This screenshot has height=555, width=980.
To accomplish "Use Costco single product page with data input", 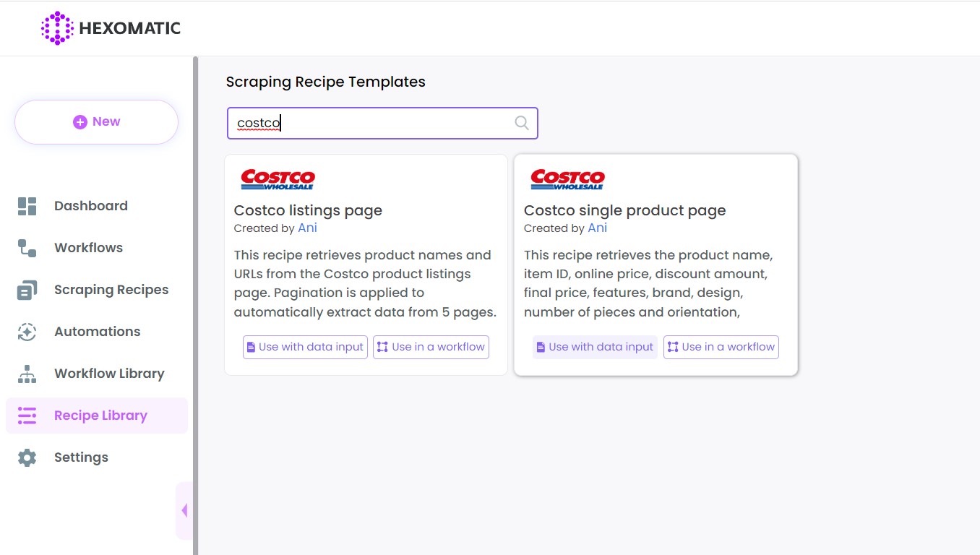I will (595, 347).
